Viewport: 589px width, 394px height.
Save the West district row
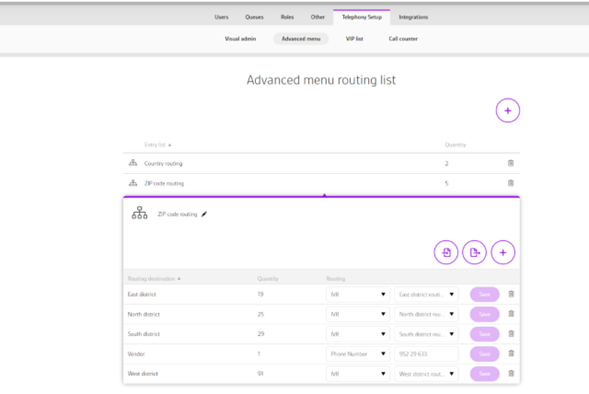[x=485, y=374]
